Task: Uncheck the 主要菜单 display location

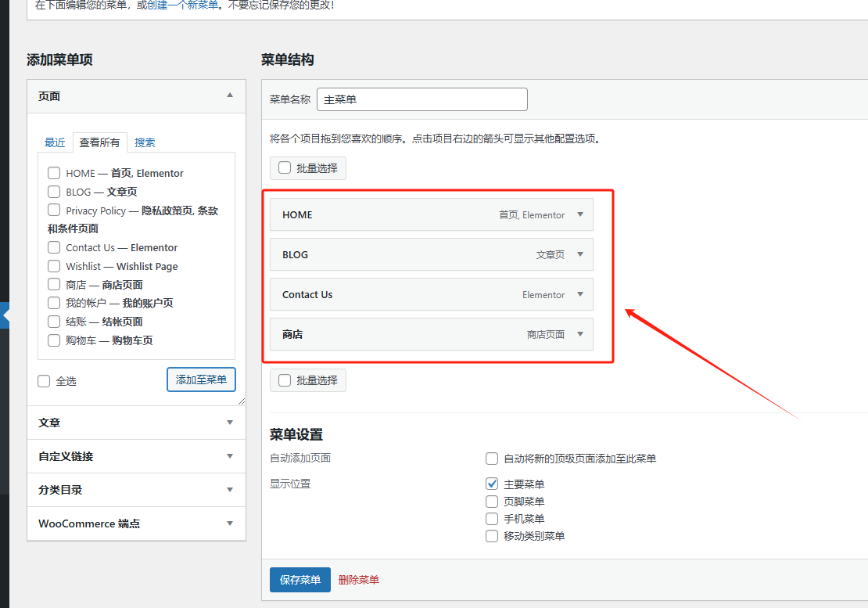Action: [x=492, y=484]
